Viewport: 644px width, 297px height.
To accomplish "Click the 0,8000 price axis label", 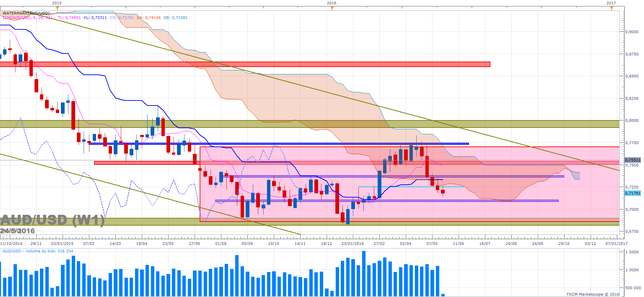I will (632, 120).
